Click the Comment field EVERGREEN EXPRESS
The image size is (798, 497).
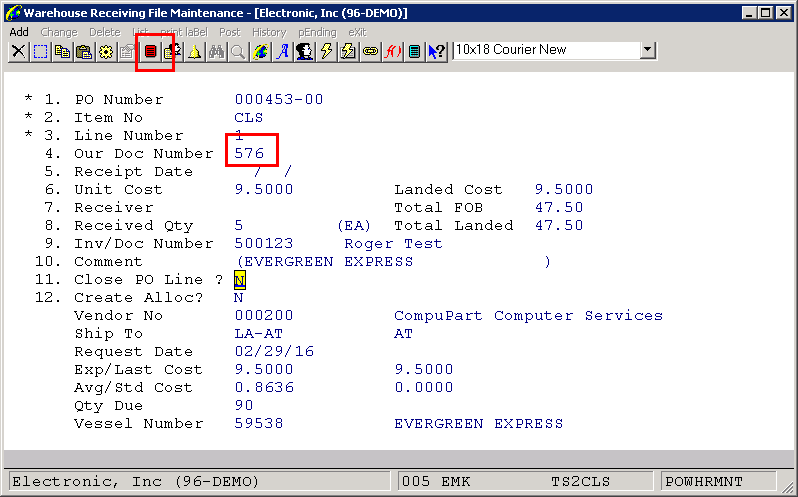tap(393, 261)
